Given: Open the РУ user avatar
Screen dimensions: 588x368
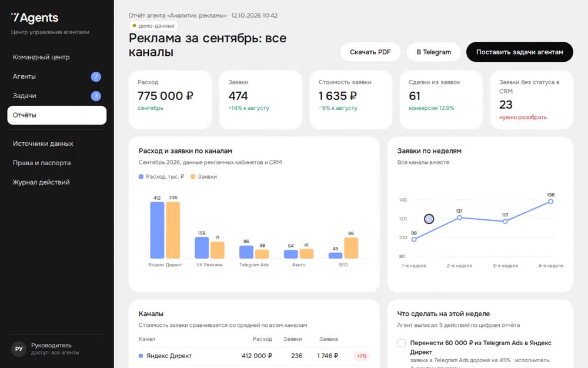Looking at the screenshot, I should [19, 349].
